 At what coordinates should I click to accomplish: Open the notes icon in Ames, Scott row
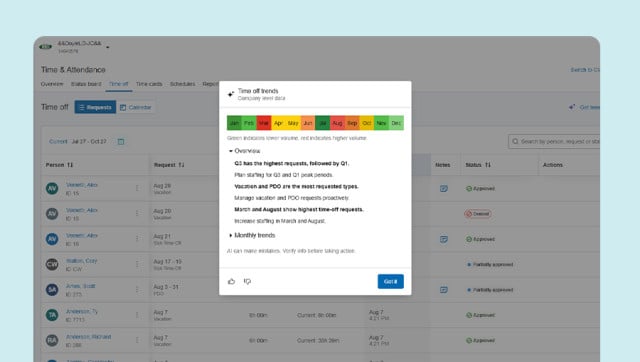tap(444, 290)
